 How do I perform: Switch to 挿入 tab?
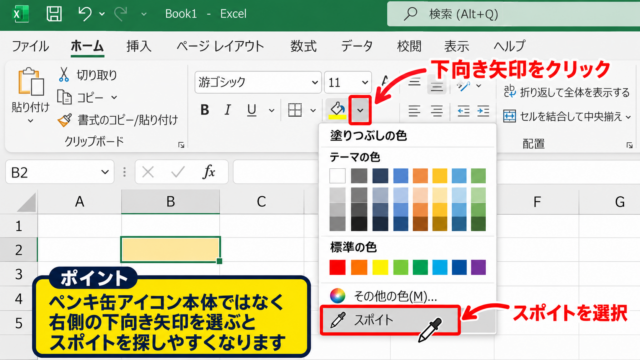point(139,46)
